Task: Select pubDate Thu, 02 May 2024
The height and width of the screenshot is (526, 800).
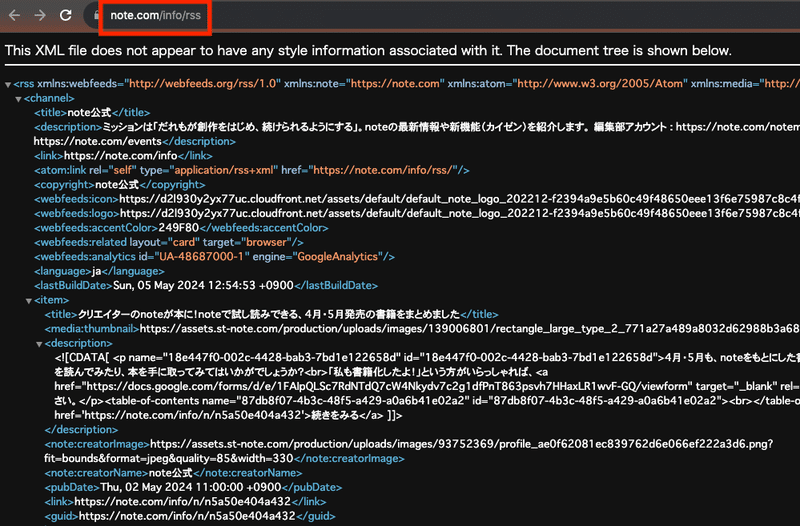Action: click(x=191, y=487)
